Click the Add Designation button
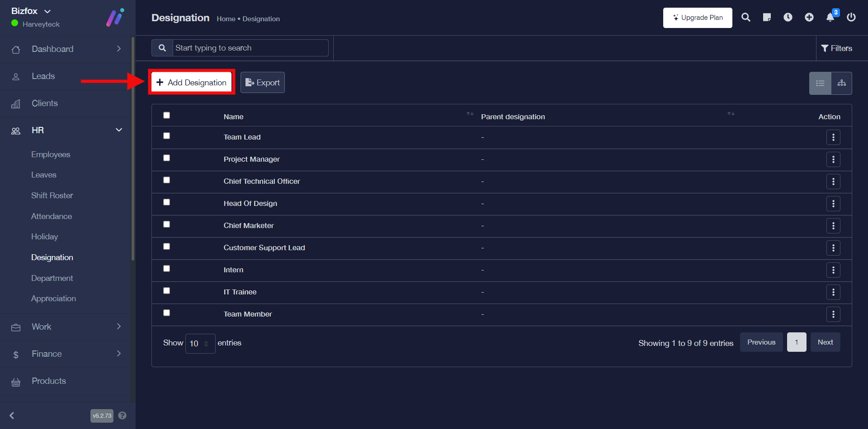 191,82
